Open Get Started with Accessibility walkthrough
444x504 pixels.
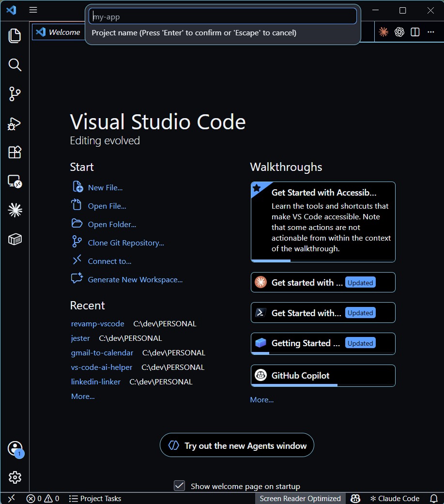coord(323,222)
